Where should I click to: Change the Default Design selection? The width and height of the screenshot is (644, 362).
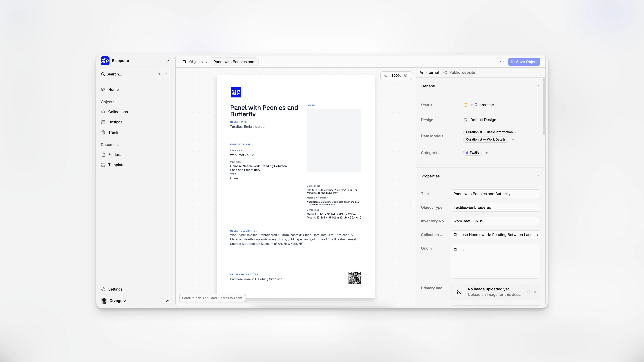pyautogui.click(x=480, y=120)
